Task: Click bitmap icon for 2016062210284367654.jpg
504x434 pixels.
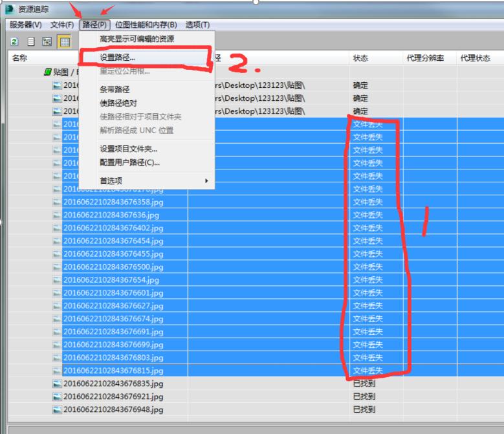Action: pos(57,280)
